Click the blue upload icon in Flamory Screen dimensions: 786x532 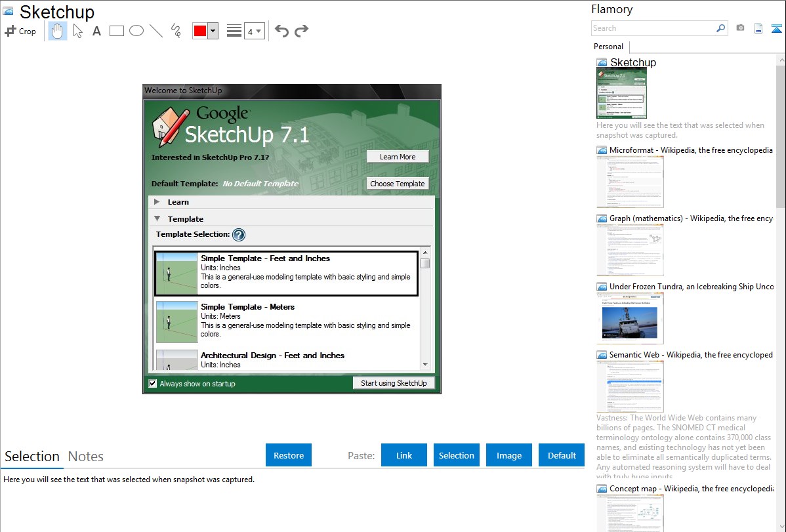pyautogui.click(x=776, y=28)
